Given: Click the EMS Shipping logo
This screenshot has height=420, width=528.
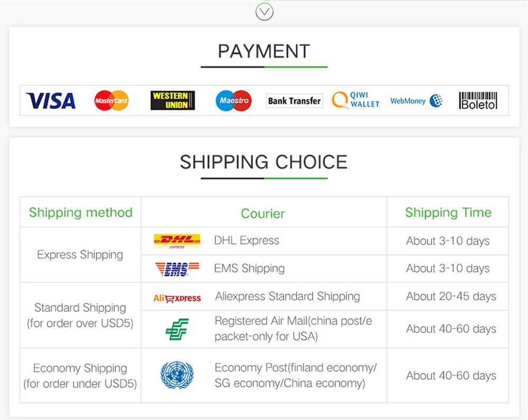Looking at the screenshot, I should pyautogui.click(x=177, y=269).
